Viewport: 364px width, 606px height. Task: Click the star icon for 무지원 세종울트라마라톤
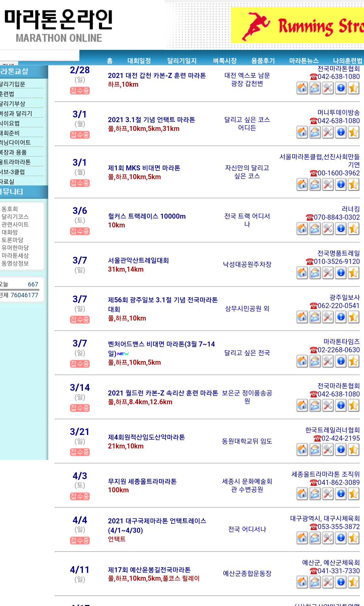point(354,494)
